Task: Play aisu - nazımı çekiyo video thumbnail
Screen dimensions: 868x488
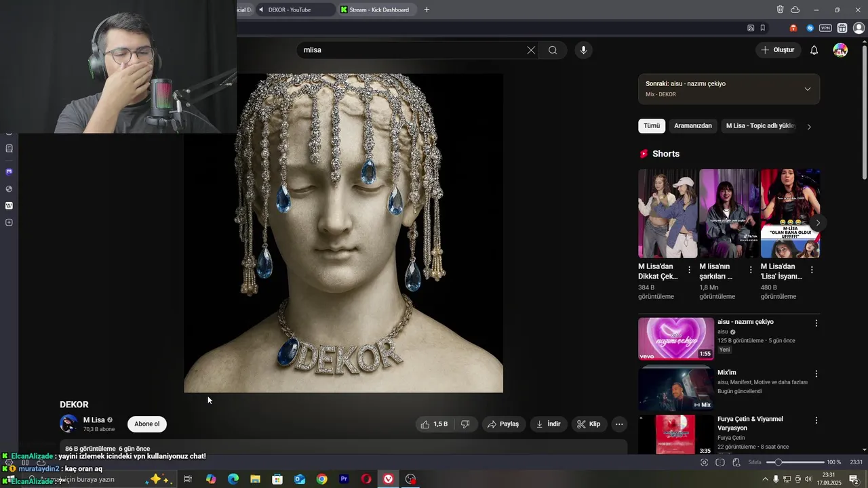Action: (x=676, y=339)
